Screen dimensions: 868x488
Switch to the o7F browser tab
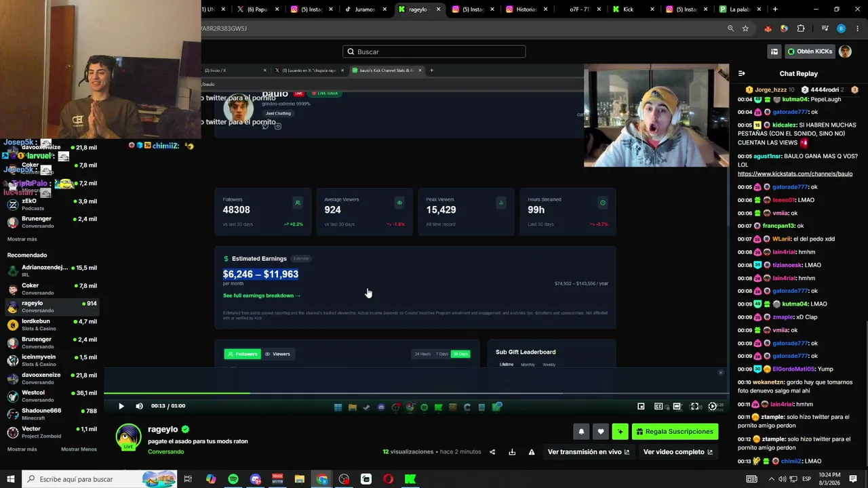tap(580, 9)
